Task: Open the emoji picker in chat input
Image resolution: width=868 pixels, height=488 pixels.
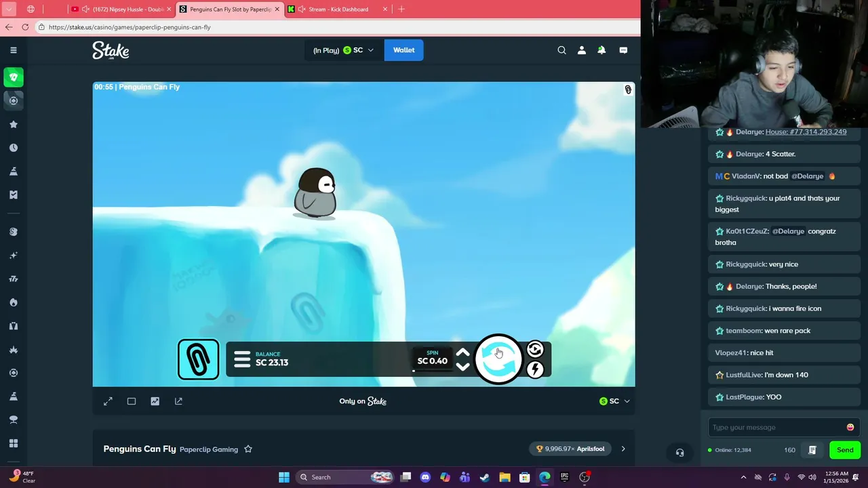Action: pyautogui.click(x=850, y=427)
